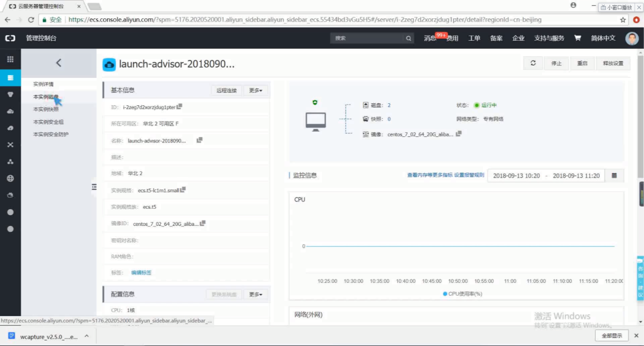Focus the 搜索 search field
This screenshot has width=644, height=346.
[366, 38]
